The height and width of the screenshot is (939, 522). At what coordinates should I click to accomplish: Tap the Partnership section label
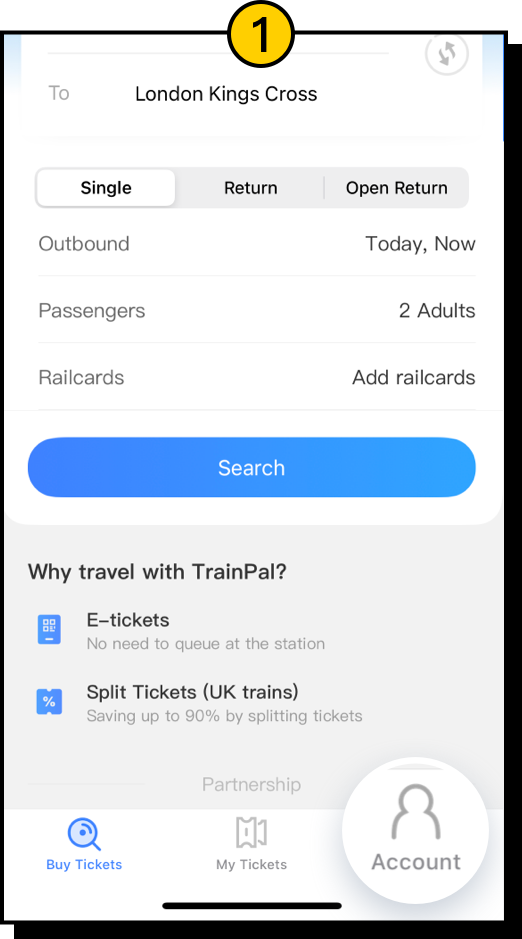coord(251,784)
